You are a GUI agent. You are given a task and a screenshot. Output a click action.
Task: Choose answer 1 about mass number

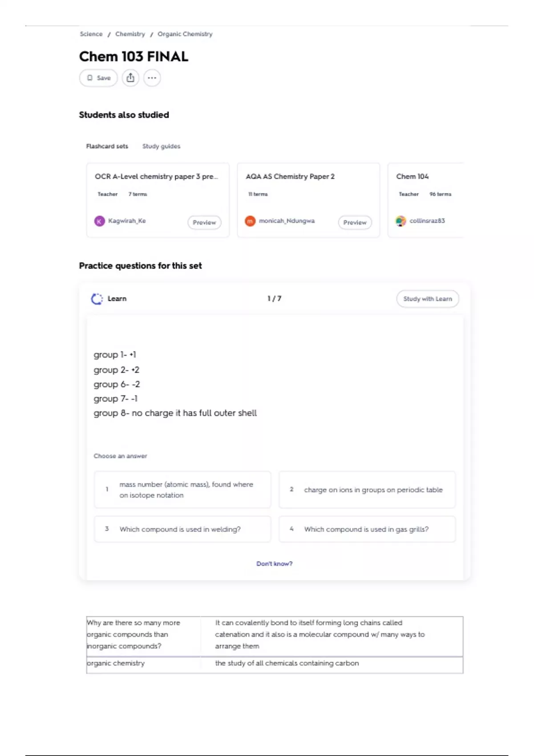tap(182, 490)
